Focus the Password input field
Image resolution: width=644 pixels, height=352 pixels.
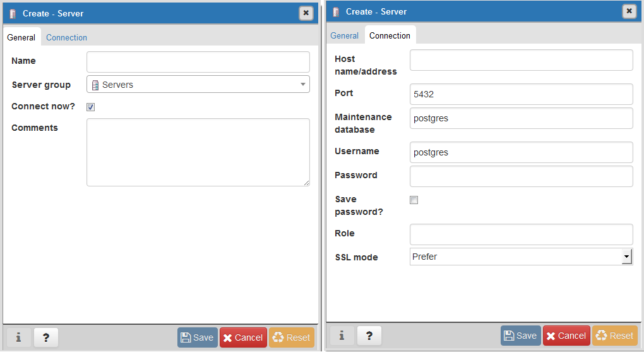pos(521,176)
